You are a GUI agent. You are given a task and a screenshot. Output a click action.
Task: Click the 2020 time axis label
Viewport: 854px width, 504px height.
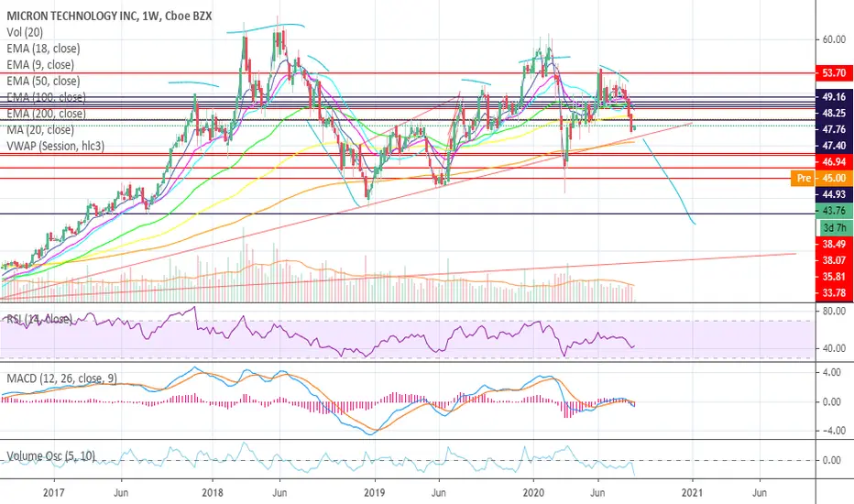pyautogui.click(x=533, y=493)
